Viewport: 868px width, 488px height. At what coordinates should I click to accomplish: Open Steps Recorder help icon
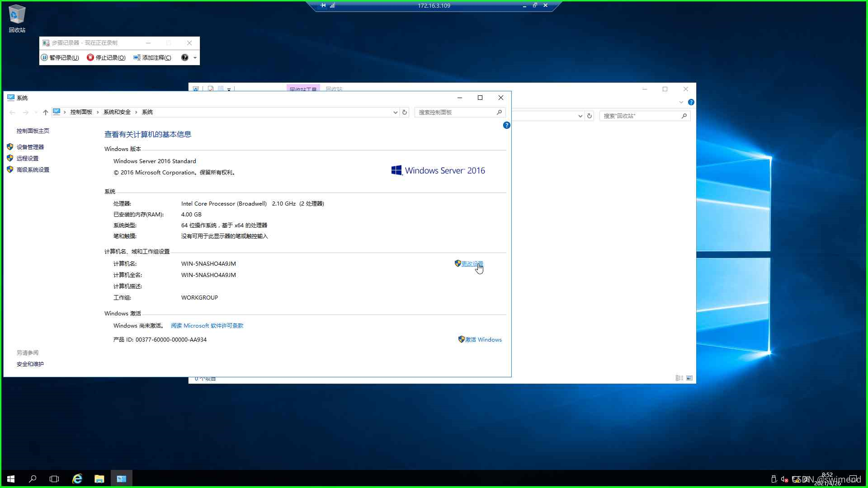184,57
